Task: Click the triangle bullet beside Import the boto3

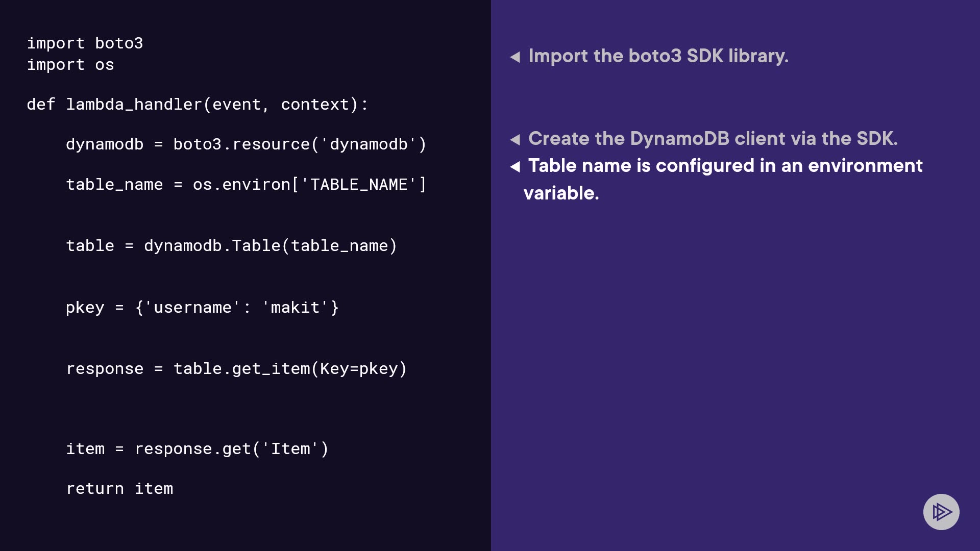Action: click(515, 57)
